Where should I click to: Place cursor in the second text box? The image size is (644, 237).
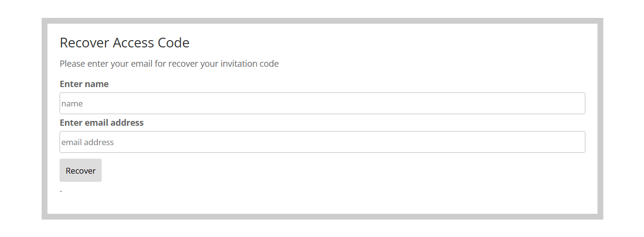click(x=322, y=142)
